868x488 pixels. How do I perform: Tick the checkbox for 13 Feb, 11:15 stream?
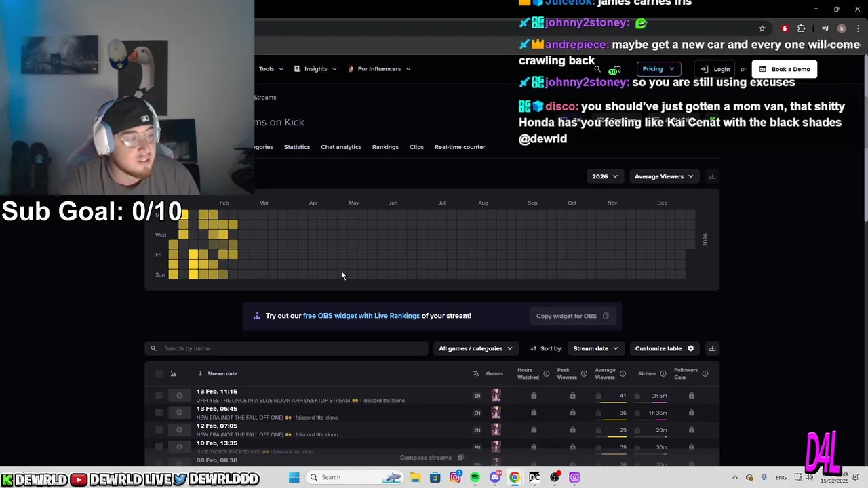pos(159,396)
